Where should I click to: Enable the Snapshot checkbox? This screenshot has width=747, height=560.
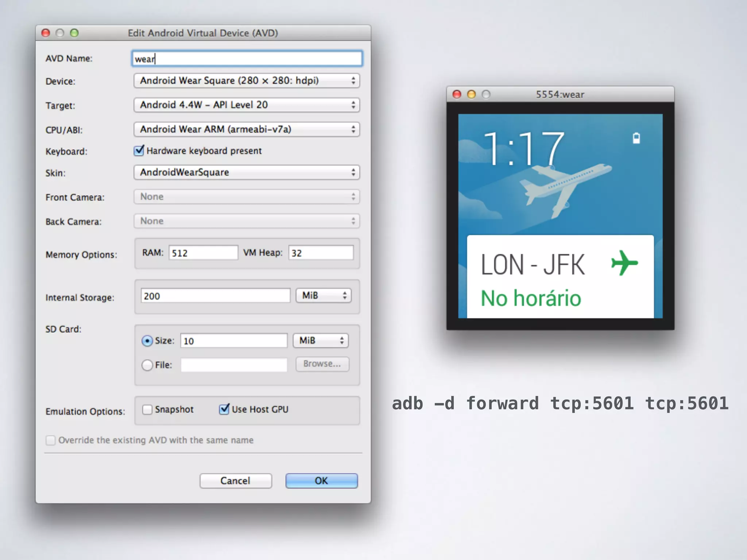[x=147, y=409]
